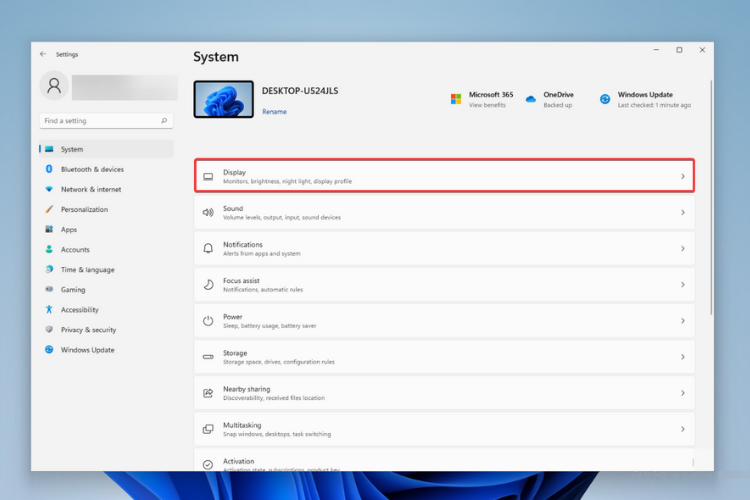This screenshot has height=500, width=750.
Task: Click the Accessibility figure icon
Action: tap(48, 310)
